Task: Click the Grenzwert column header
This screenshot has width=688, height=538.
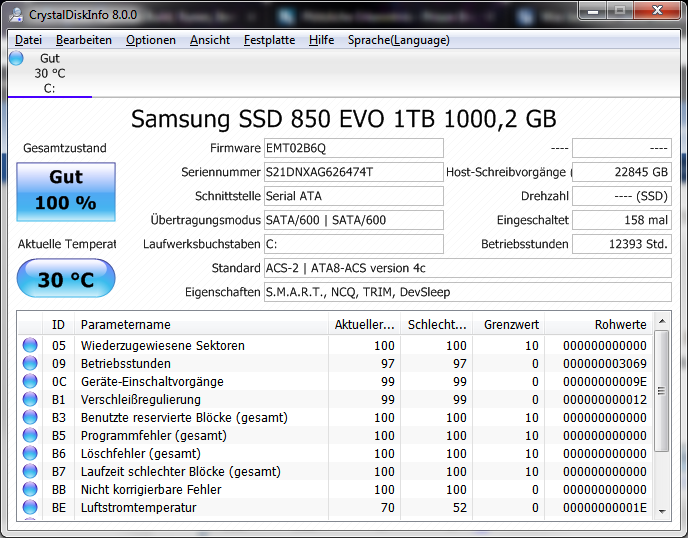Action: tap(509, 324)
